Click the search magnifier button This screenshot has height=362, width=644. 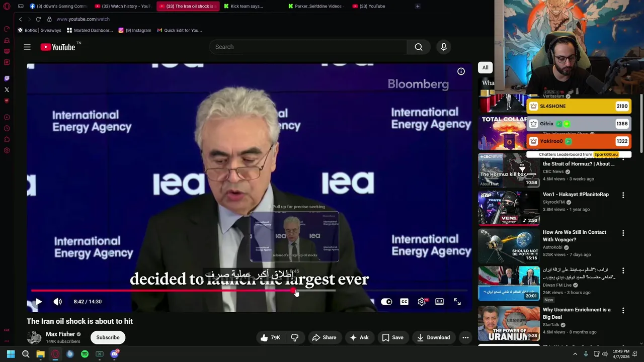point(419,47)
